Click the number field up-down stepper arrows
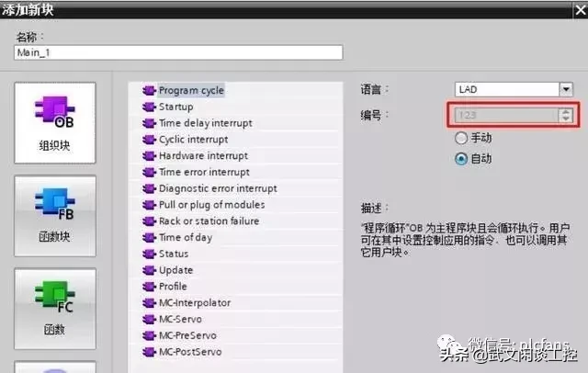 tap(566, 115)
